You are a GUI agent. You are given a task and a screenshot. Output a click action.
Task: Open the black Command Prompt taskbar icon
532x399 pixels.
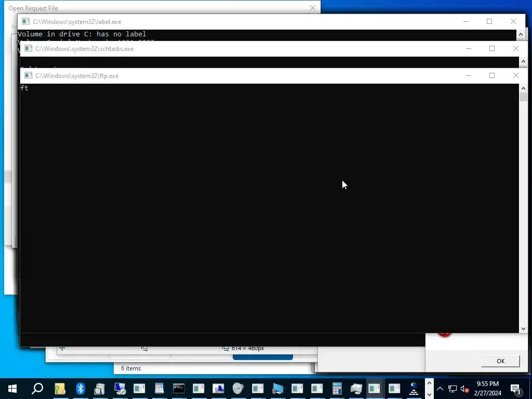pos(179,389)
